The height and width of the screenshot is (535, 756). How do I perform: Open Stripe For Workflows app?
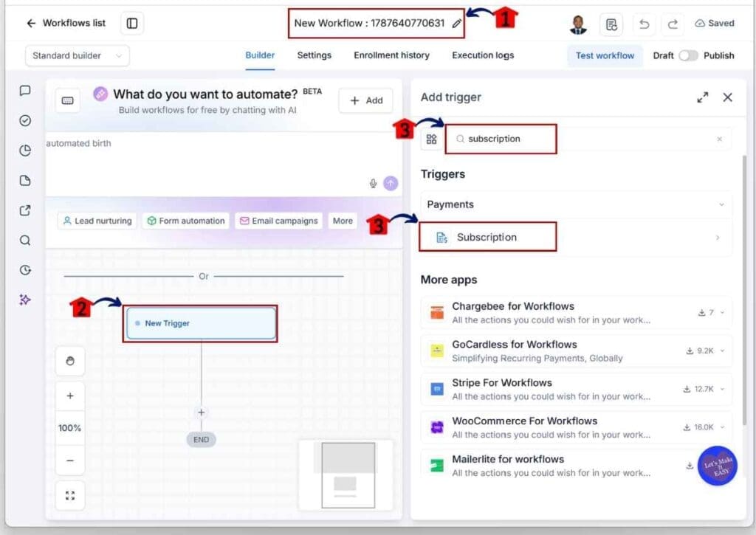click(x=576, y=389)
